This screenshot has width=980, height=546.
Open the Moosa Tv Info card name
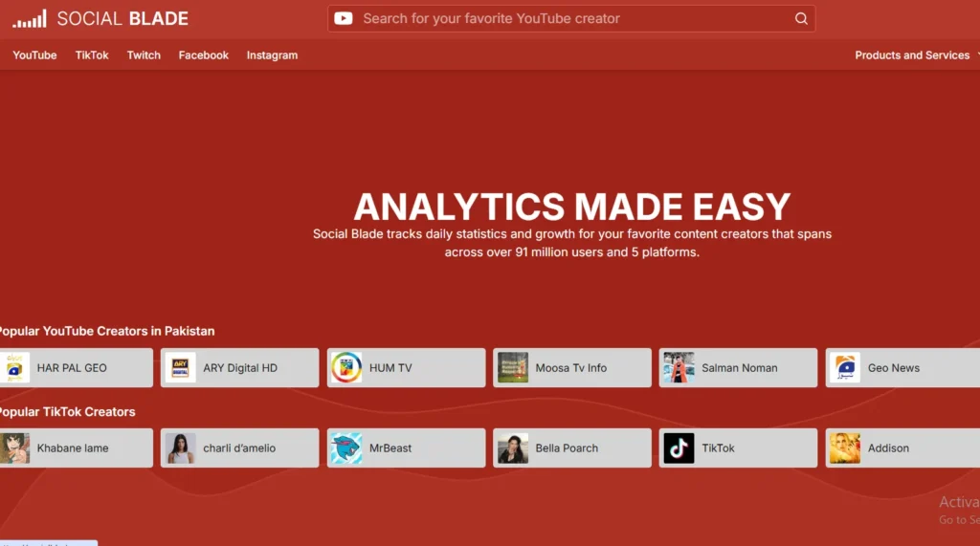(x=571, y=368)
